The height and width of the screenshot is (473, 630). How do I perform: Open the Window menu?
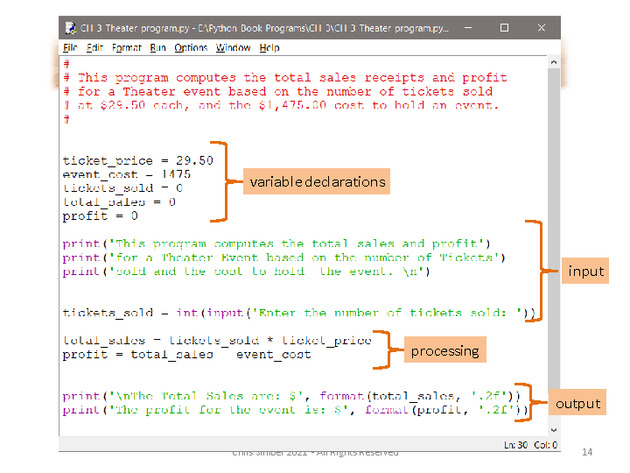coord(233,48)
